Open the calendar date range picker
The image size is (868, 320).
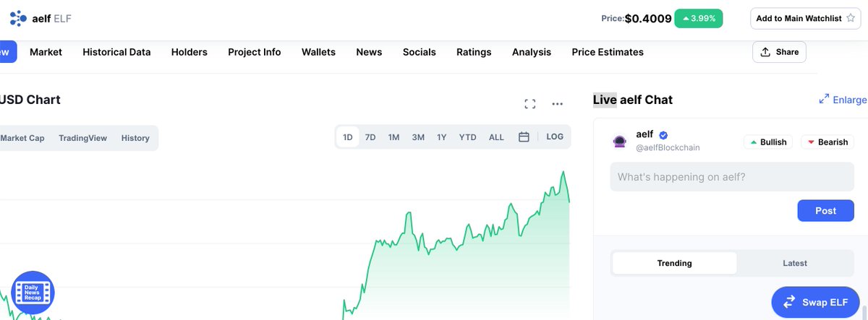pos(524,137)
